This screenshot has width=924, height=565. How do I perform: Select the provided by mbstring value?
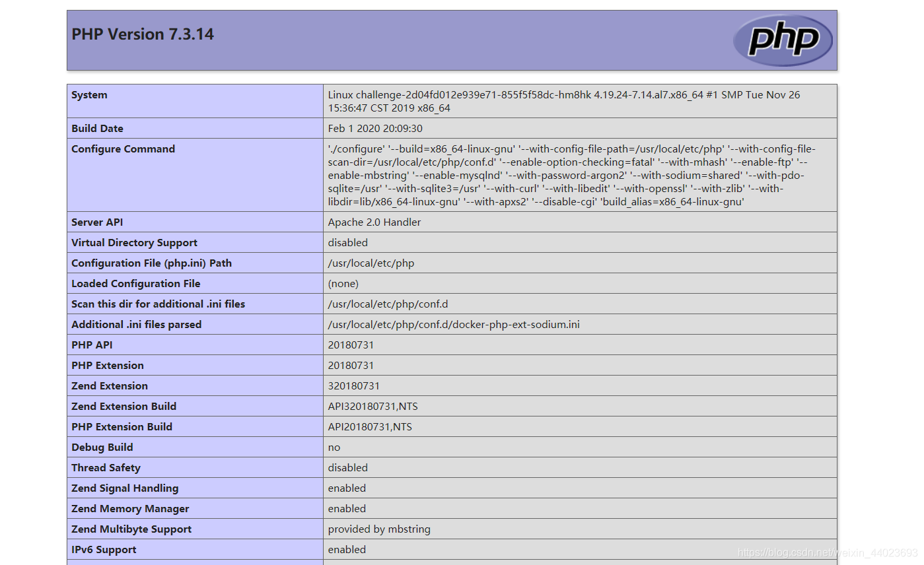pos(379,529)
